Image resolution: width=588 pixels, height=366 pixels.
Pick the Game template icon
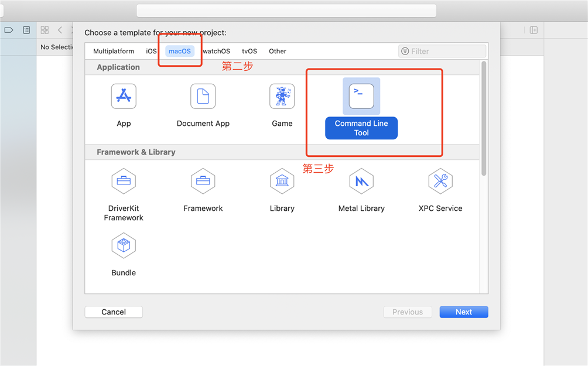pyautogui.click(x=282, y=97)
